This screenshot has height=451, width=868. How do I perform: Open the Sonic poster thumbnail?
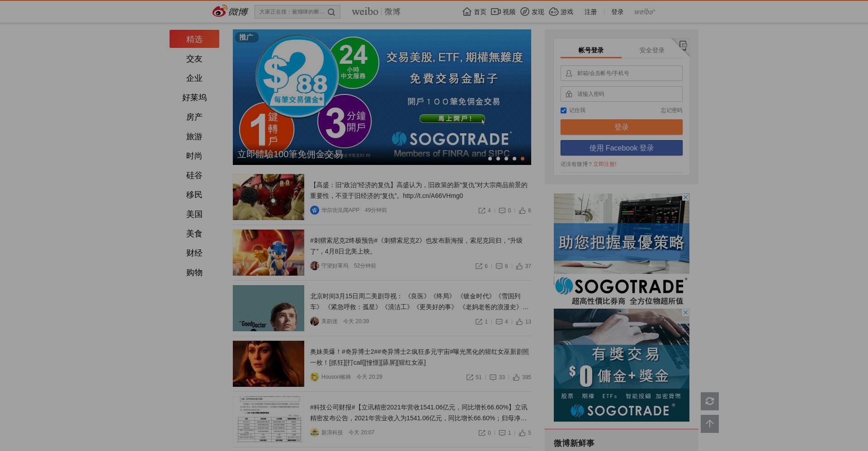click(269, 253)
